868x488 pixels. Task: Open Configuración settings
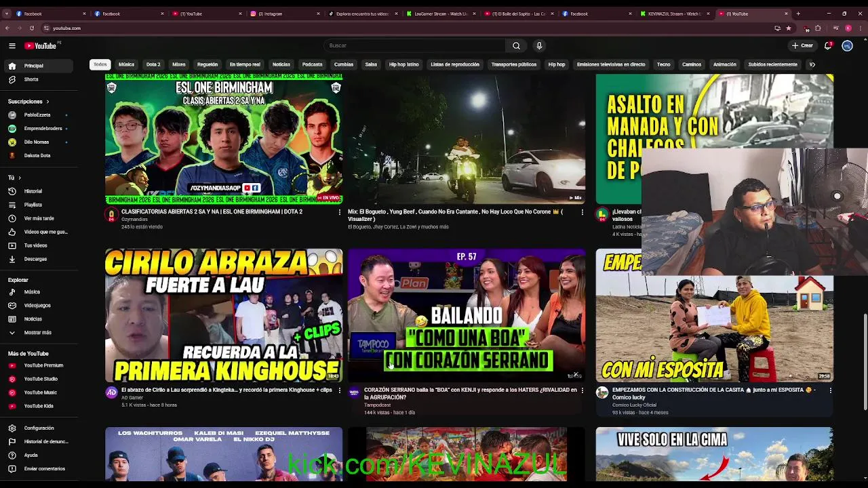click(x=37, y=428)
